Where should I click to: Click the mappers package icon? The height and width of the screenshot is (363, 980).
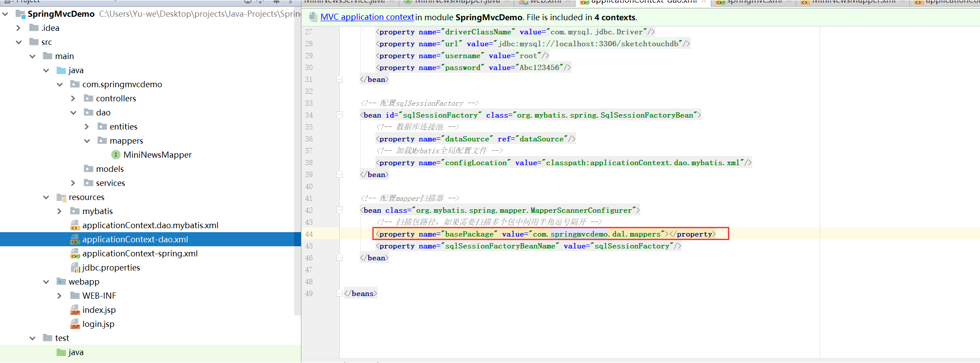(x=102, y=141)
